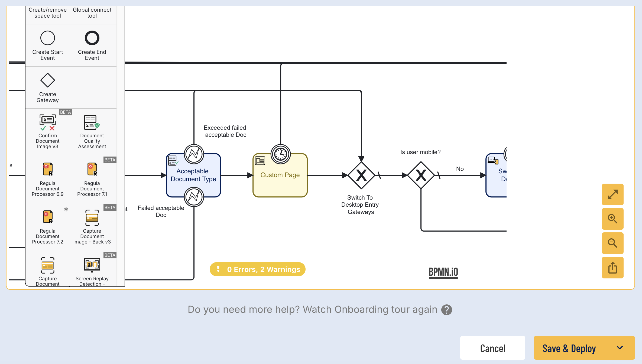Toggle fullscreen with the expand arrows button
This screenshot has height=364, width=642.
[x=613, y=194]
